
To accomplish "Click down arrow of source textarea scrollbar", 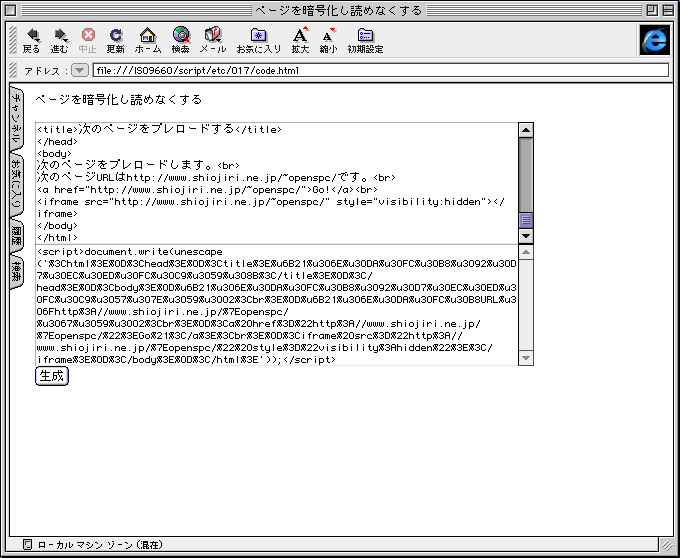I will (x=526, y=236).
